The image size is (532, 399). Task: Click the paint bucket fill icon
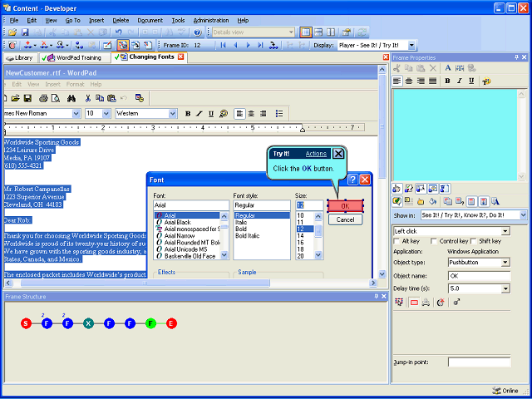click(432, 201)
